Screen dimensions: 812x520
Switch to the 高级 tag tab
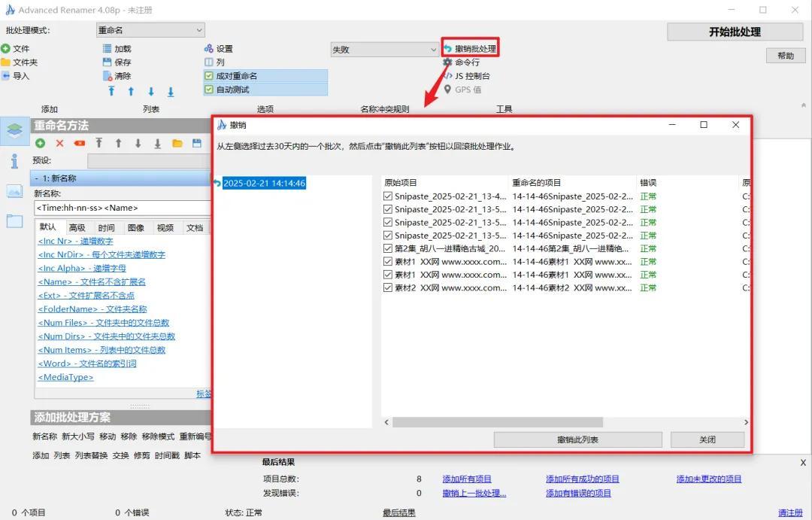click(x=77, y=227)
